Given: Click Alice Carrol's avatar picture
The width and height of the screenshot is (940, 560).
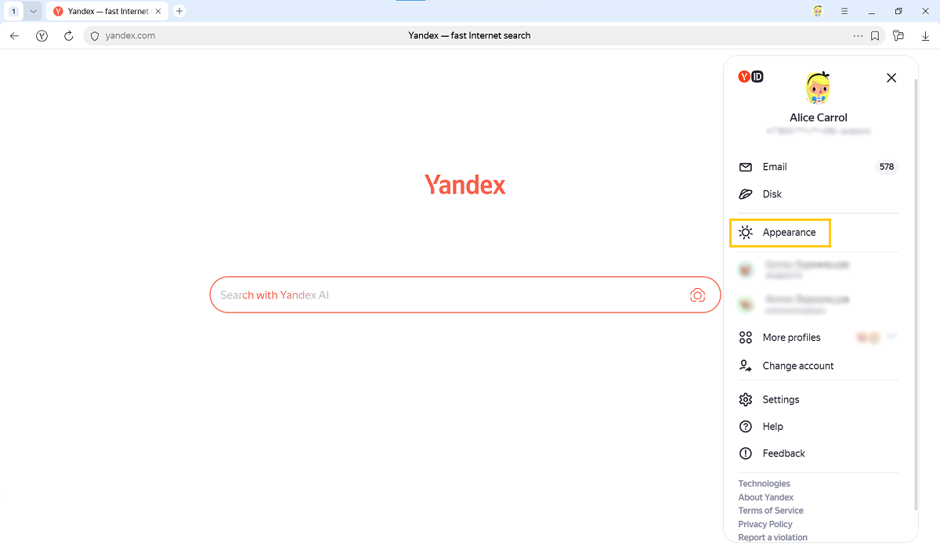Looking at the screenshot, I should (x=819, y=88).
